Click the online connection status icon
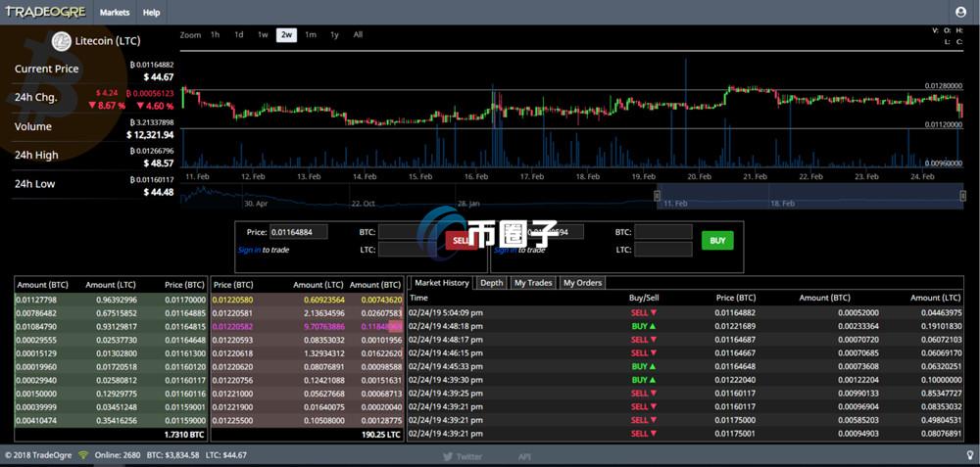 tap(83, 455)
